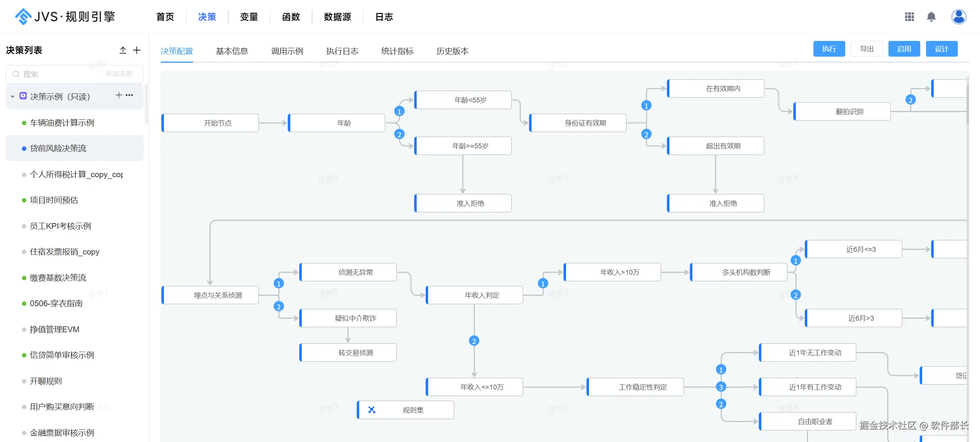This screenshot has width=980, height=442.
Task: Go to 变量 in top navigation
Action: pos(249,17)
